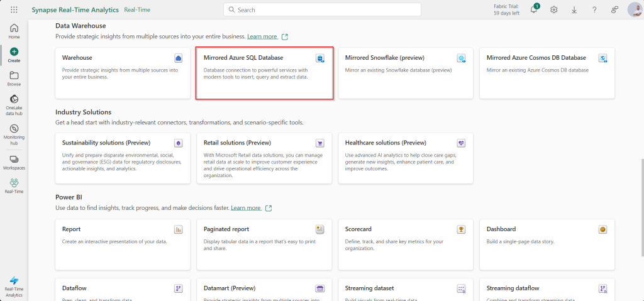The image size is (644, 301).
Task: Click the Dataflow card icon
Action: (178, 288)
